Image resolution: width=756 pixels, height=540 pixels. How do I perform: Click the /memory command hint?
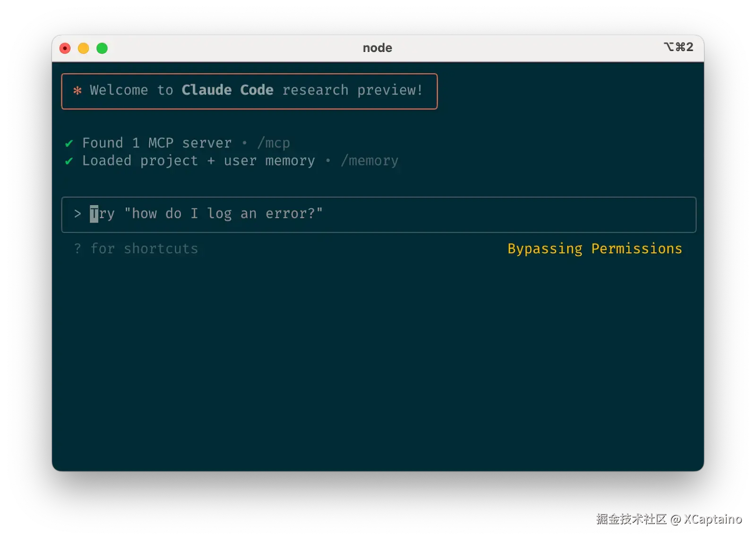pyautogui.click(x=369, y=161)
